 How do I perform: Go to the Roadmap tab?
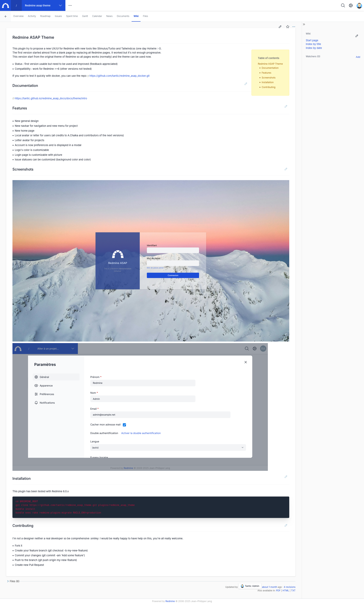[45, 16]
